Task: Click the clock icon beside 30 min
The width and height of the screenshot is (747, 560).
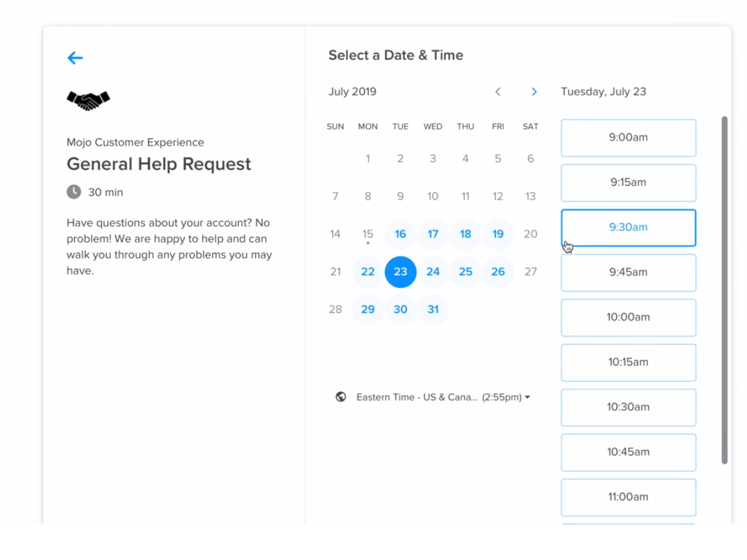Action: coord(73,192)
